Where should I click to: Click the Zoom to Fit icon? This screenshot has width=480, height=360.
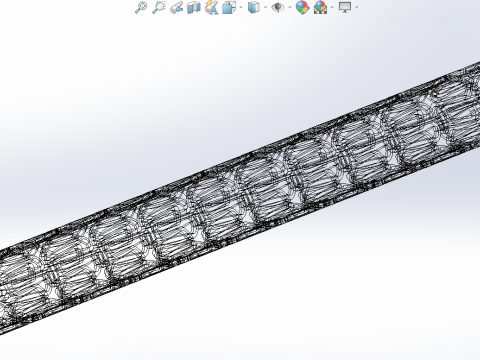[x=141, y=7]
